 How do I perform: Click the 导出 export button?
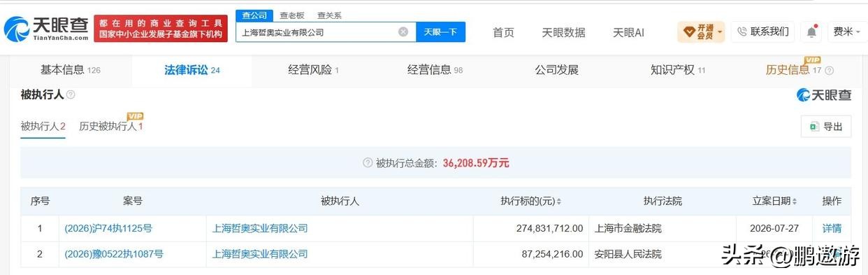pos(826,127)
